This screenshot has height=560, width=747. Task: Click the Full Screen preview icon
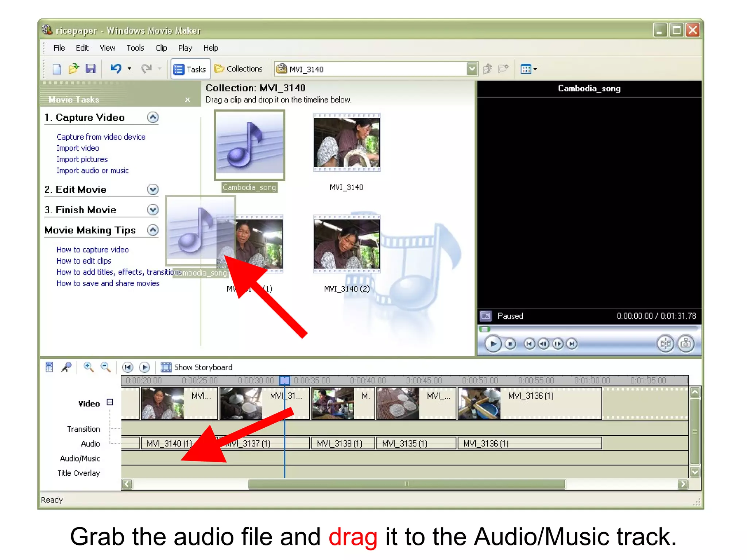pyautogui.click(x=485, y=316)
